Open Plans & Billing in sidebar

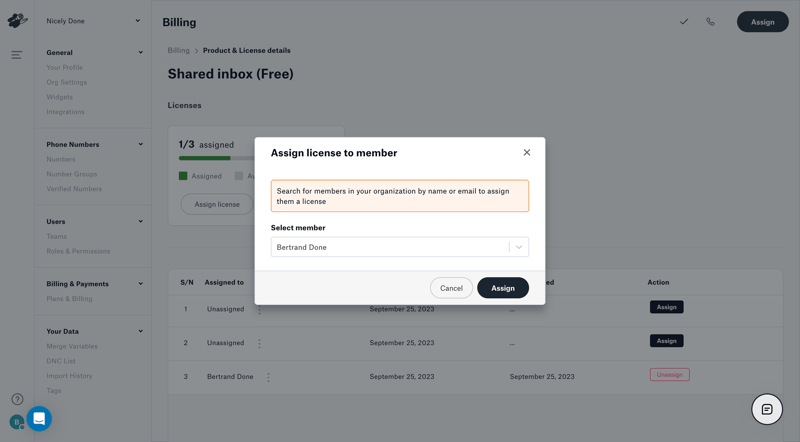click(x=69, y=299)
